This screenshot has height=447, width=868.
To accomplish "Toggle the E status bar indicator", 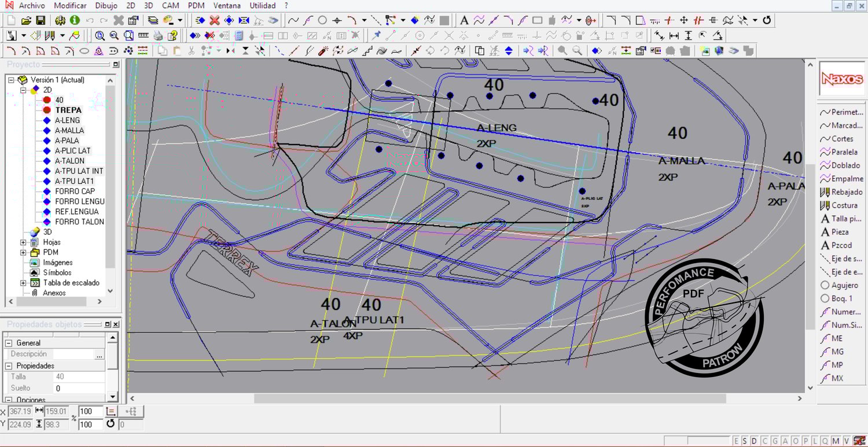I will click(736, 441).
